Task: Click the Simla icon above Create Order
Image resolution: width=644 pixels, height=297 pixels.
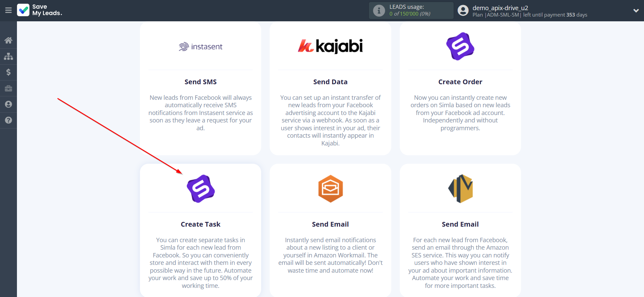Action: [460, 46]
